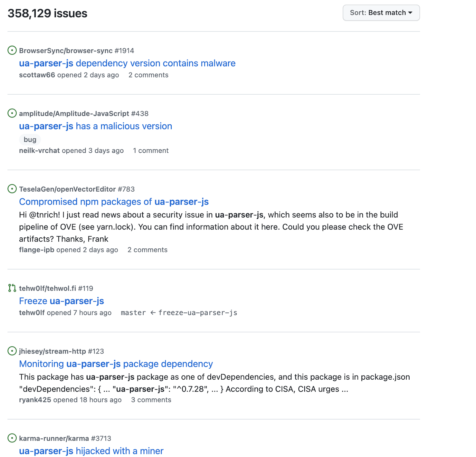Click open issue icon beside karma-runner/karma
This screenshot has height=457, width=476.
12,438
